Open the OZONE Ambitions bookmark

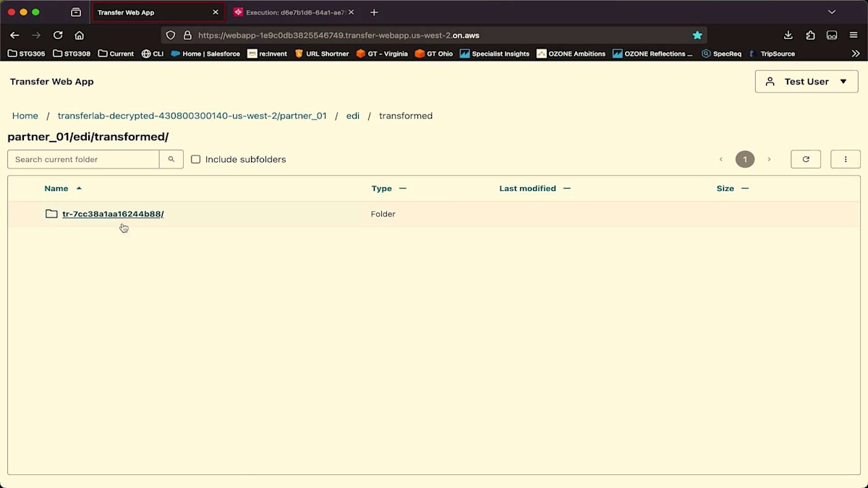[x=571, y=53]
